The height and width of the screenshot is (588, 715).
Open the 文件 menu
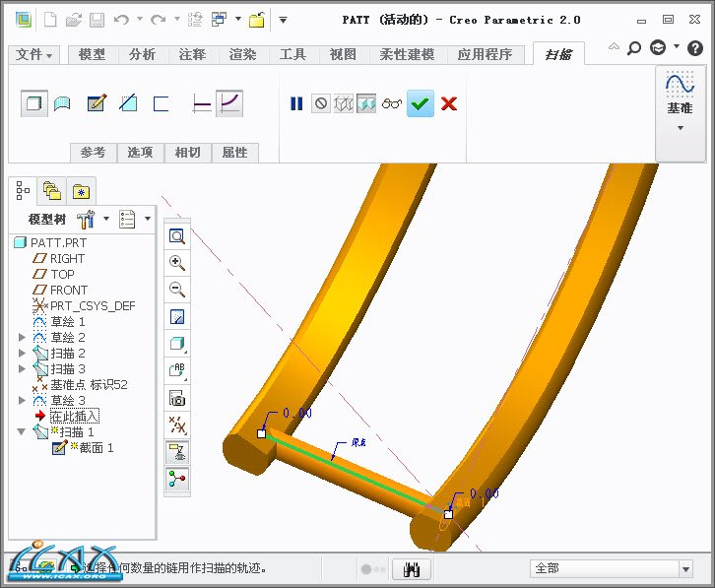(x=33, y=55)
